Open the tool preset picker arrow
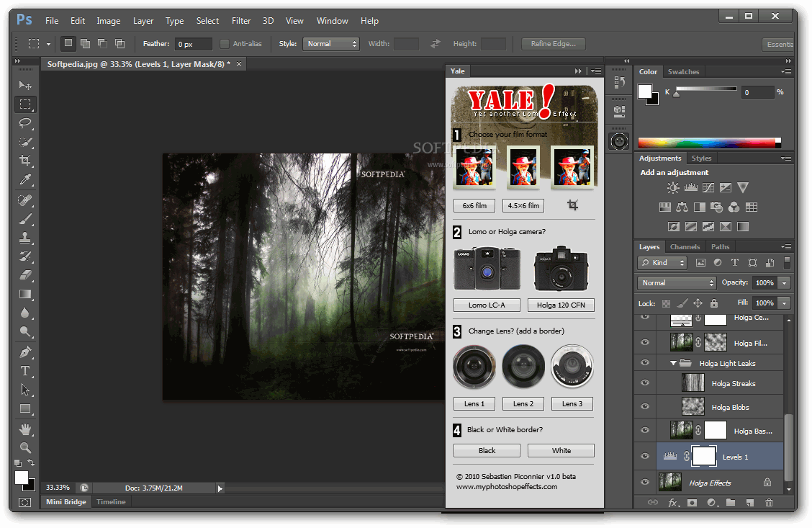 pyautogui.click(x=48, y=45)
